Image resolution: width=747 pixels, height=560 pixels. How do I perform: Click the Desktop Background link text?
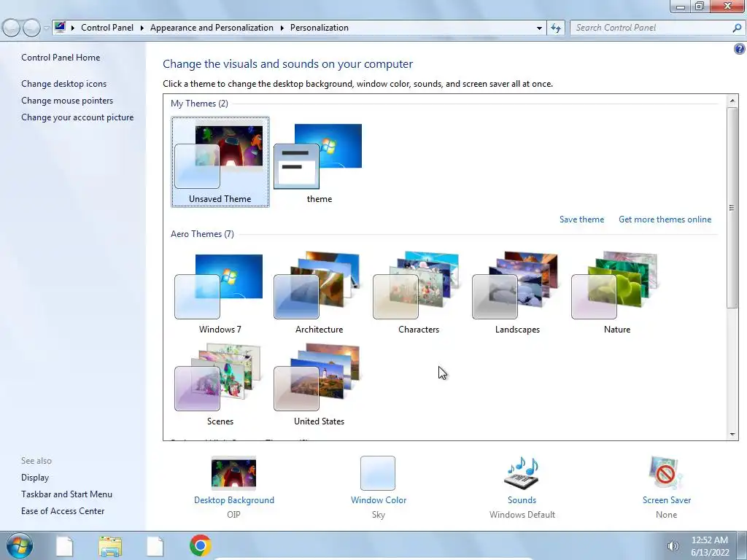pyautogui.click(x=234, y=500)
